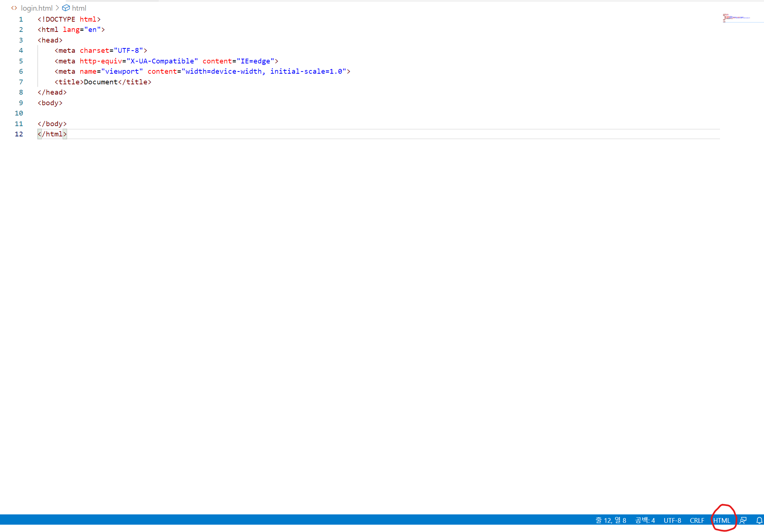The width and height of the screenshot is (764, 532).
Task: Open notifications bell in status bar
Action: [759, 520]
